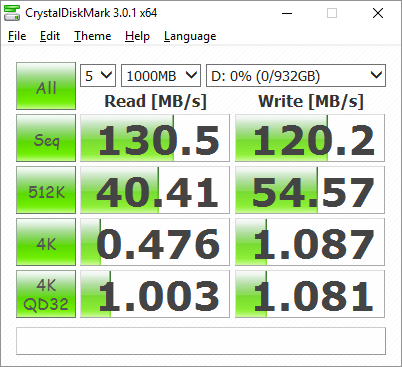This screenshot has height=367, width=402.
Task: Open the Help menu
Action: [x=137, y=36]
